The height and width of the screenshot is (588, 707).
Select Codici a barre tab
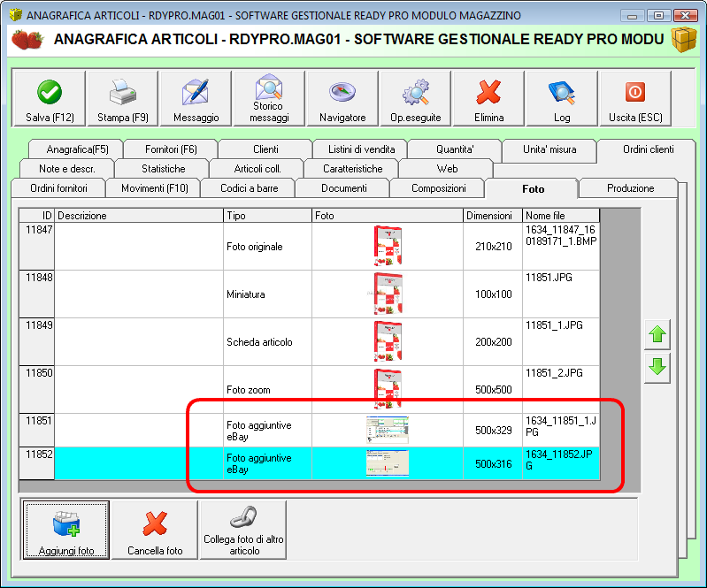tap(249, 187)
